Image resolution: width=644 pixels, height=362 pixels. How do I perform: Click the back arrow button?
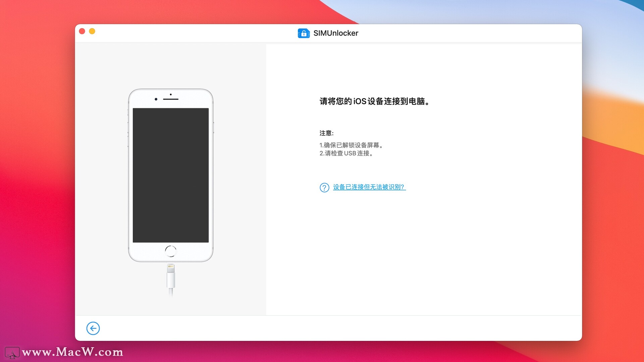tap(93, 328)
